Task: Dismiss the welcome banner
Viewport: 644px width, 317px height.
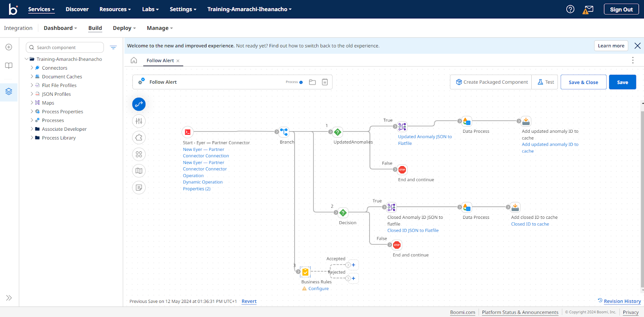Action: pyautogui.click(x=638, y=46)
